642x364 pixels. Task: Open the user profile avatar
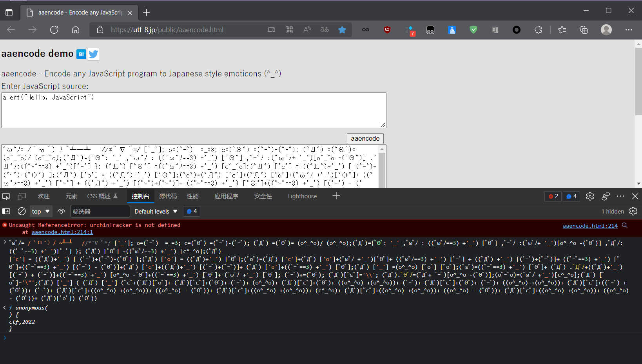(x=606, y=30)
